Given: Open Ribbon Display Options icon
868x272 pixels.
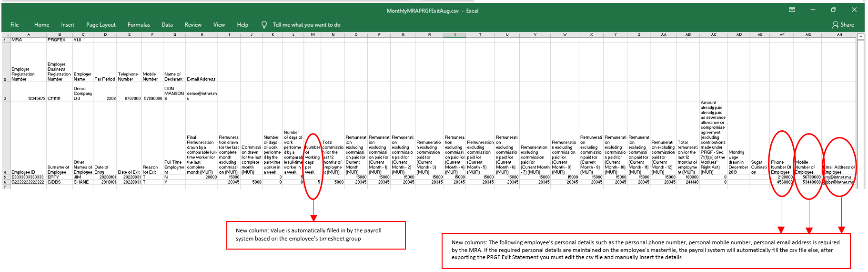Looking at the screenshot, I should pyautogui.click(x=792, y=10).
